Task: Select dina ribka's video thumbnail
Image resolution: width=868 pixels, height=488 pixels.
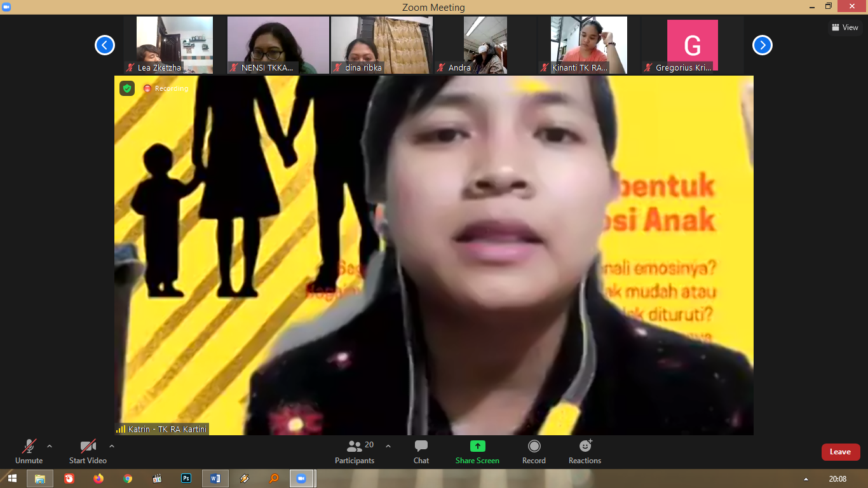Action: pyautogui.click(x=382, y=45)
